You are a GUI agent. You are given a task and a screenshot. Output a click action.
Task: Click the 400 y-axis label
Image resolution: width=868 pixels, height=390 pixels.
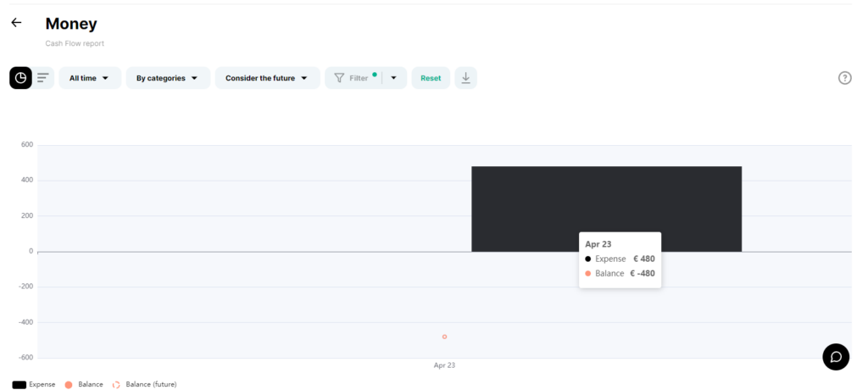coord(27,180)
